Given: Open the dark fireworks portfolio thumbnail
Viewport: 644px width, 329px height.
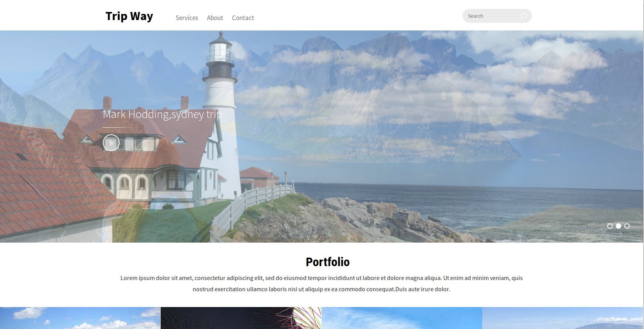Looking at the screenshot, I should (241, 318).
